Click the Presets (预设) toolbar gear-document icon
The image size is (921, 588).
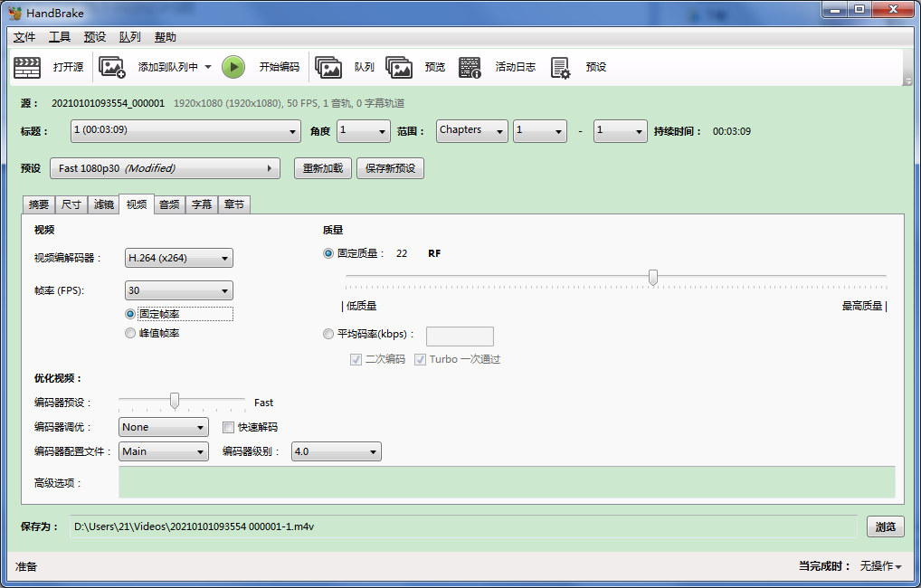[560, 67]
